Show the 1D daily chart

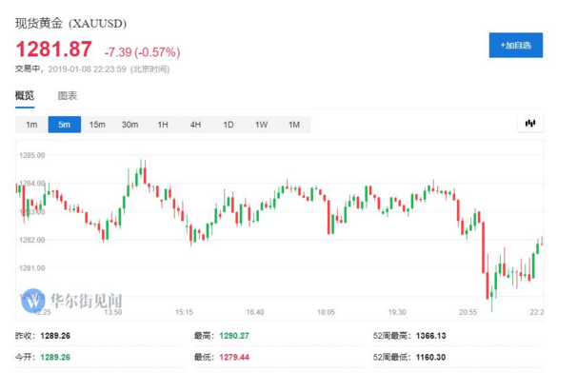[x=229, y=125]
